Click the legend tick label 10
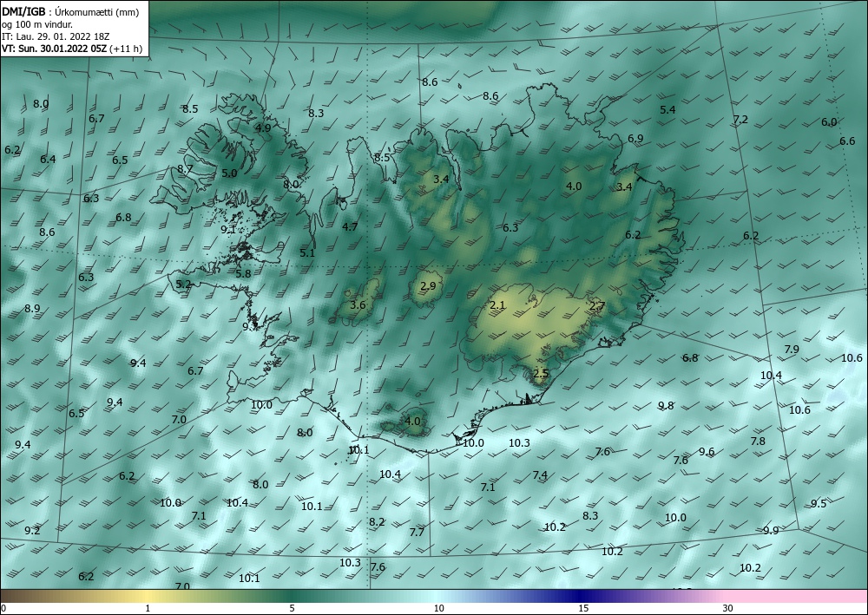The height and width of the screenshot is (615, 868). tap(438, 609)
